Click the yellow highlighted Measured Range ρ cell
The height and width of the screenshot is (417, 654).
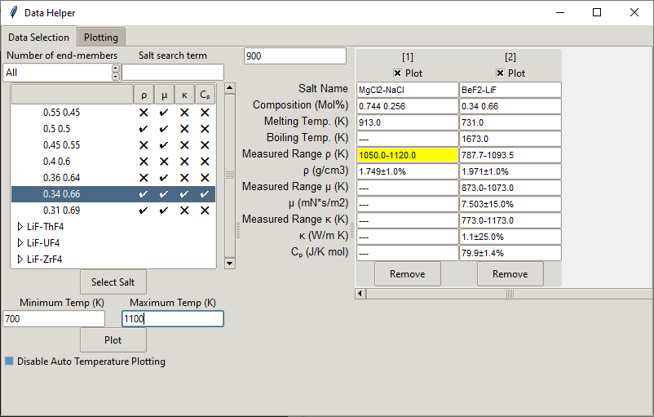[407, 154]
